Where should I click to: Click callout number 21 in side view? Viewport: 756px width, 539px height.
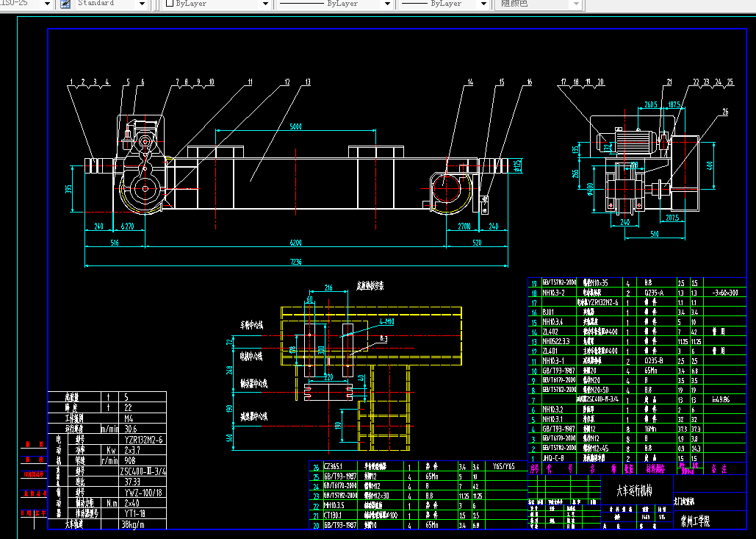(669, 82)
